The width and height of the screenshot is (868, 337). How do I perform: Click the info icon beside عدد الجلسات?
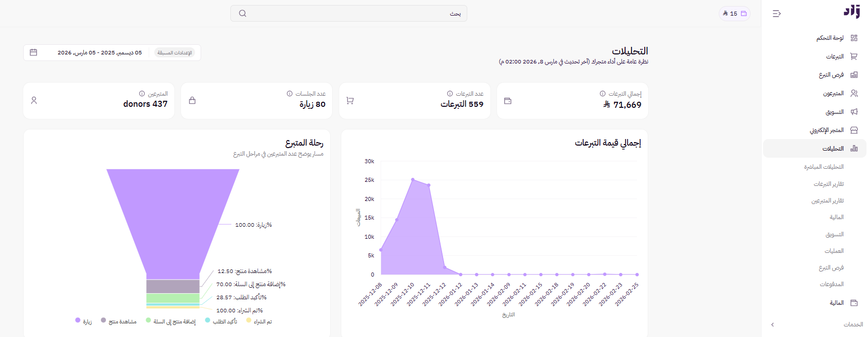[289, 94]
